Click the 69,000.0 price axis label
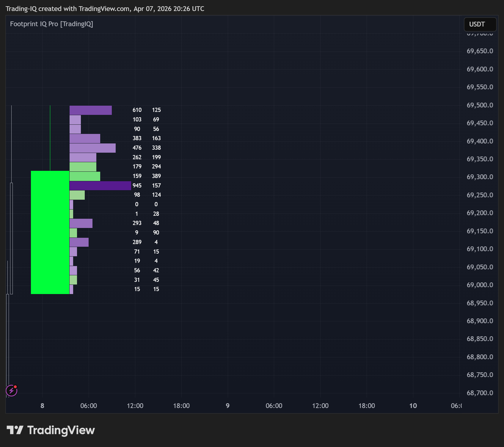The image size is (504, 447). point(480,285)
